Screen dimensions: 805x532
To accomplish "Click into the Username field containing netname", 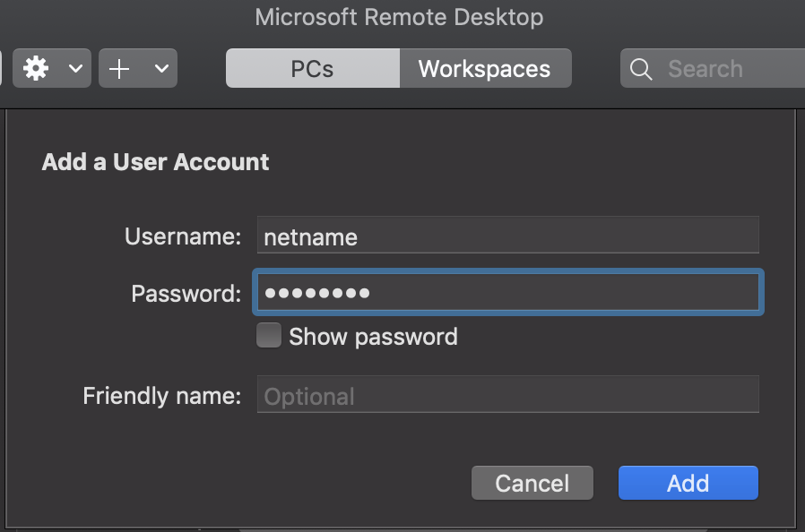I will (507, 235).
